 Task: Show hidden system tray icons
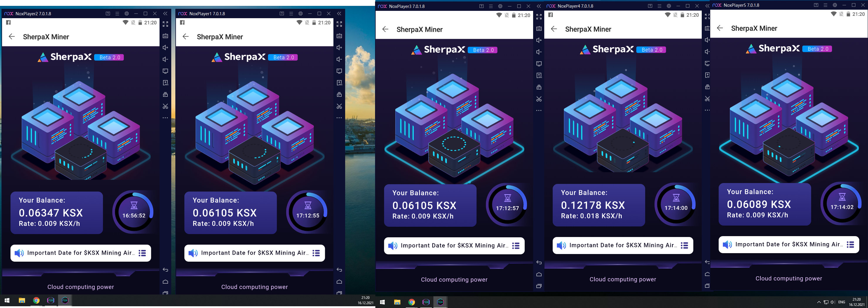(x=819, y=302)
